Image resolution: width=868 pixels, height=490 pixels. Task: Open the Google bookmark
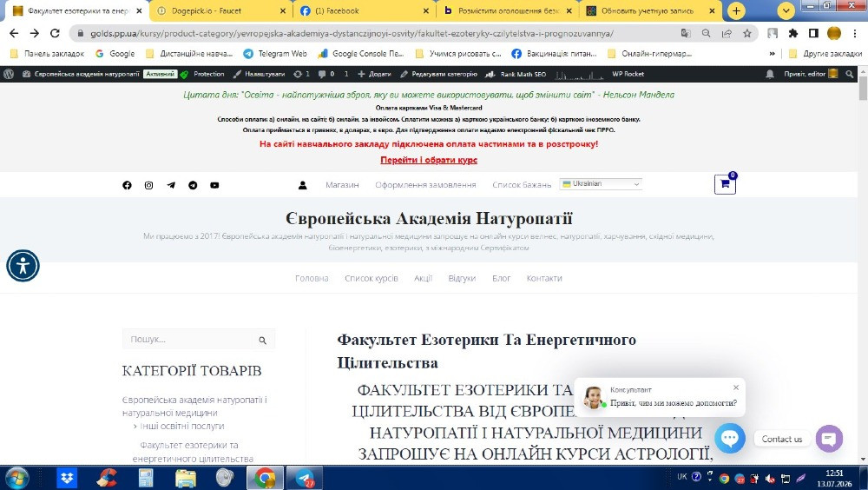point(115,54)
